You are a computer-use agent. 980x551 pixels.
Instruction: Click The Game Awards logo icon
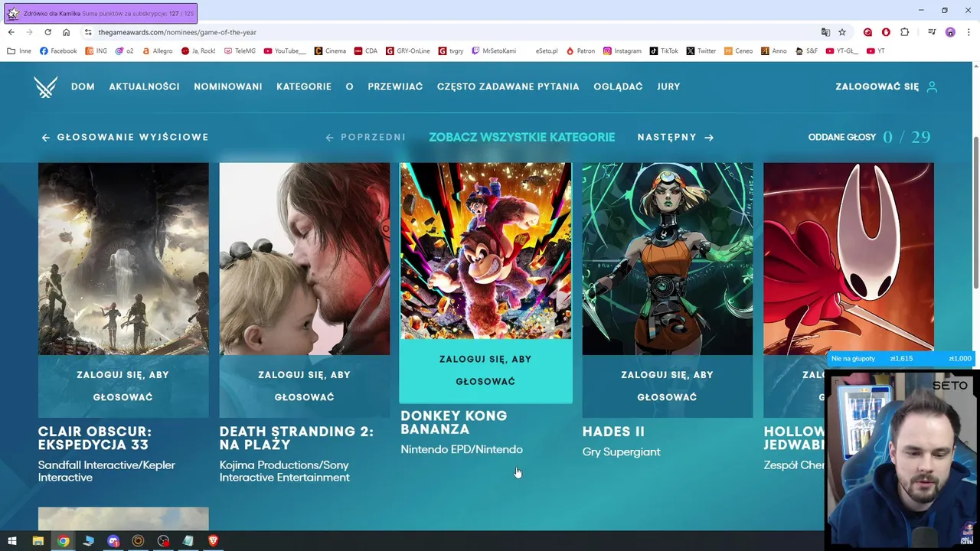46,87
